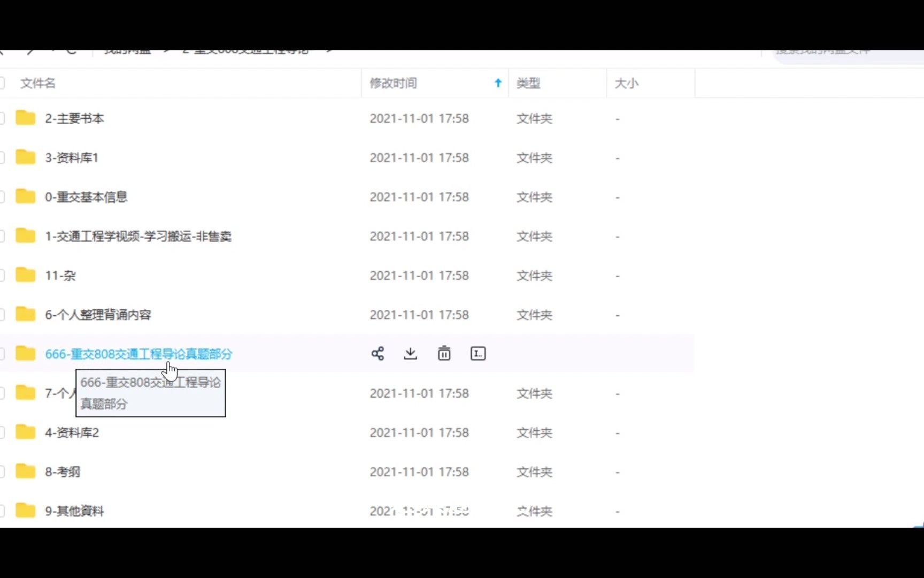Click the folder icon of 1-交通工程学视频-学习搬运-非售卖
924x578 pixels.
point(25,235)
